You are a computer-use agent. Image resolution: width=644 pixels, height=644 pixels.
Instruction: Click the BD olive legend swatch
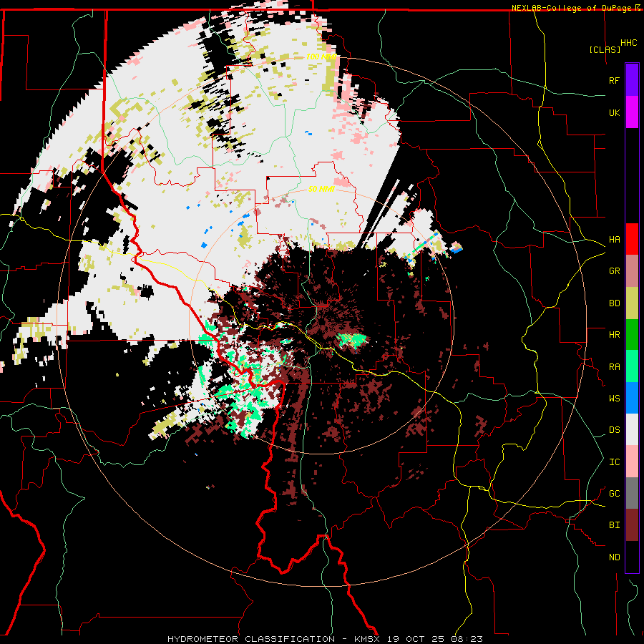(x=632, y=303)
